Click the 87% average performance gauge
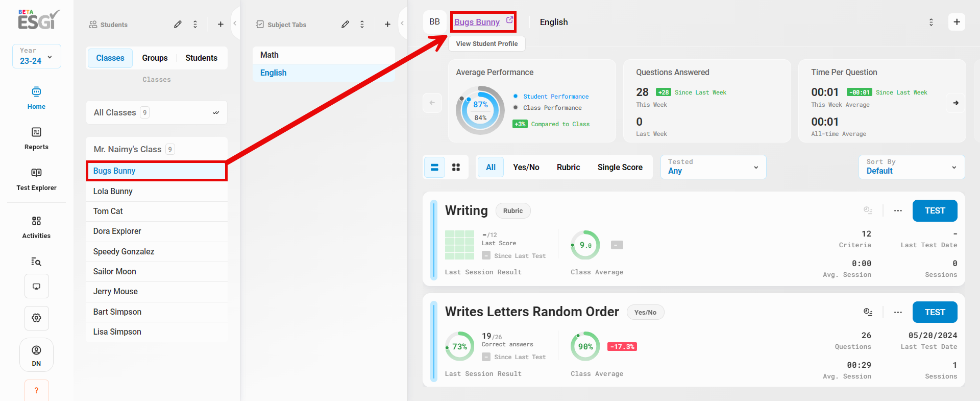Screen dimensions: 980x401 (480, 110)
